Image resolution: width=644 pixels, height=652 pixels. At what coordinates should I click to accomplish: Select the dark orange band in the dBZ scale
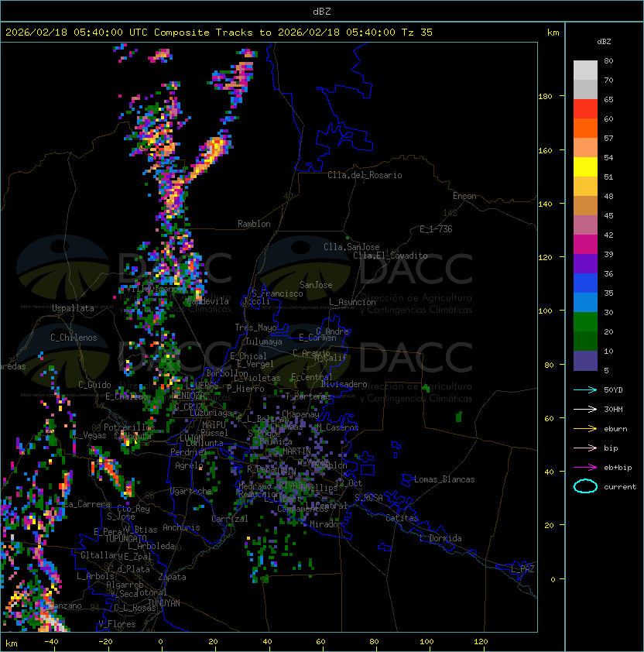[585, 128]
